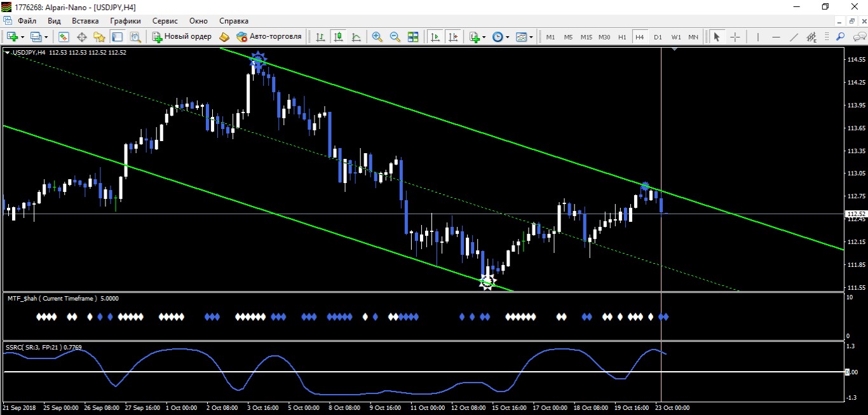Expand the Indicators dropdown arrow
Screen dimensions: 868x415
[x=484, y=37]
